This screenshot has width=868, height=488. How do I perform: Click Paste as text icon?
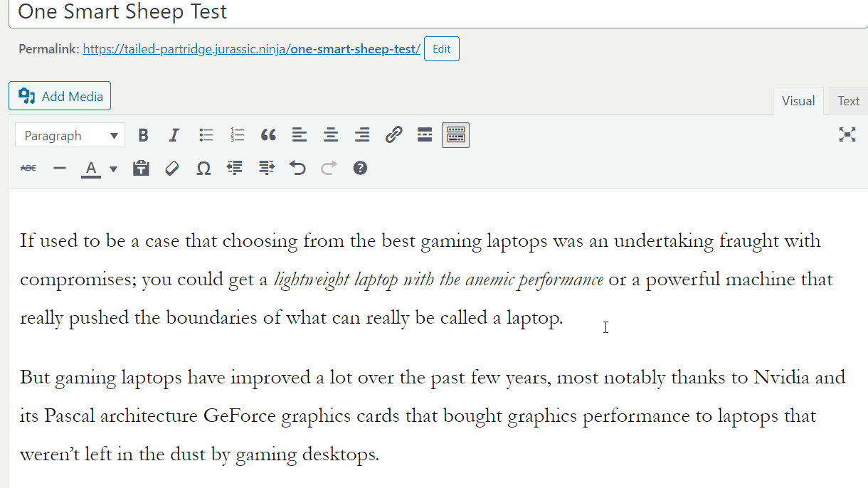pos(141,168)
